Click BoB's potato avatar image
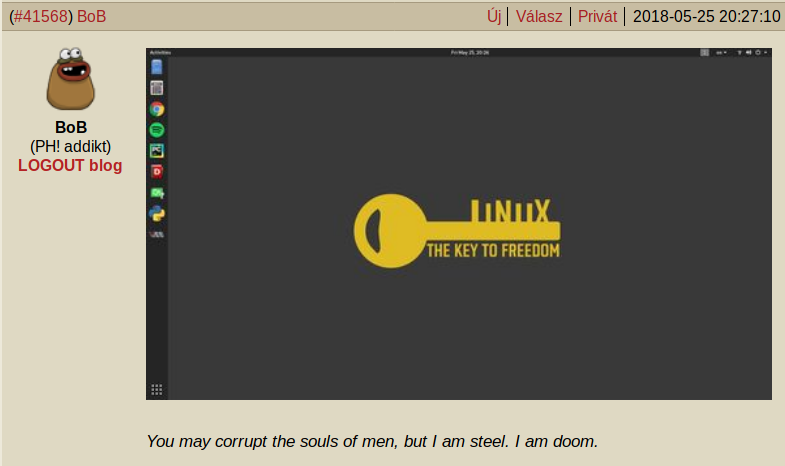785x466 pixels. click(x=71, y=79)
